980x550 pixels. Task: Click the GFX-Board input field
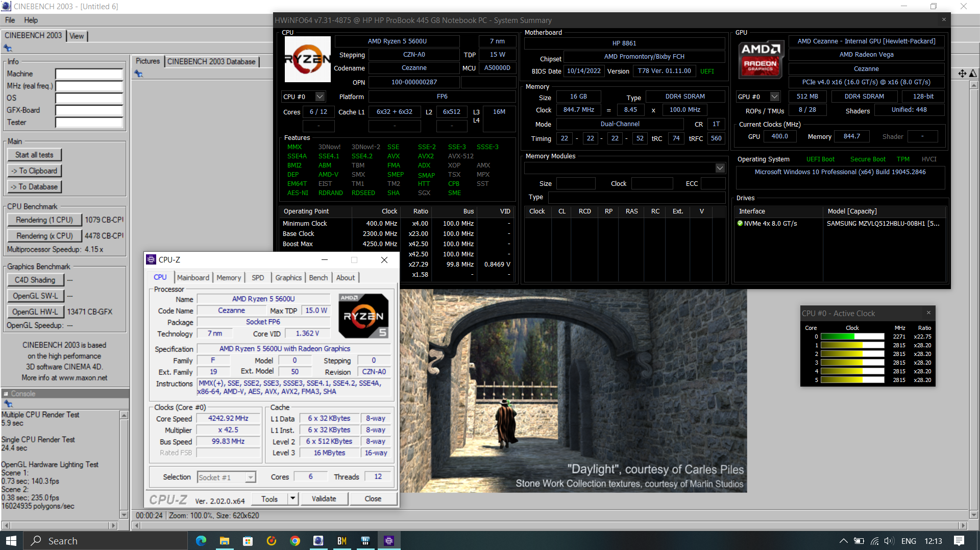[x=89, y=110]
